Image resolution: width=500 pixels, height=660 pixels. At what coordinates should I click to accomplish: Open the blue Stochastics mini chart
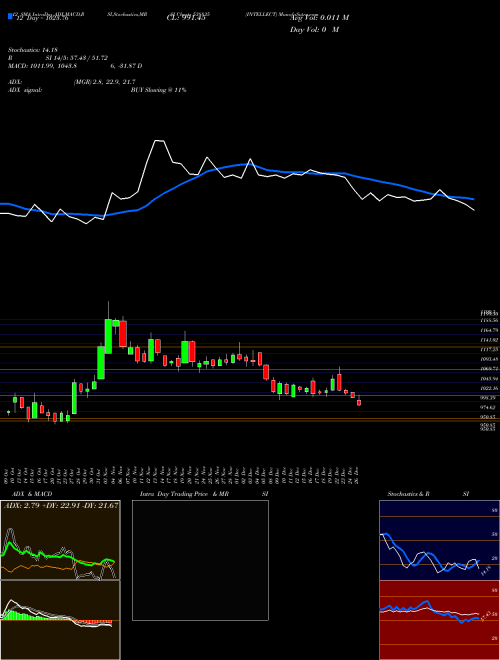tap(439, 540)
